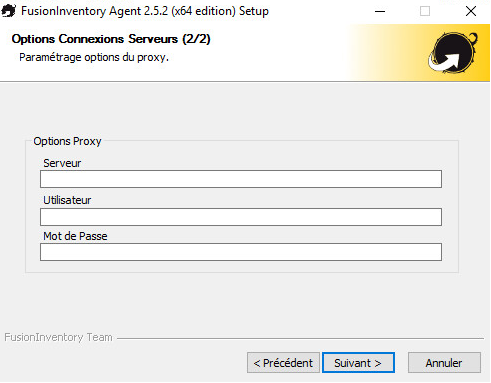Click the "FusionInventory Team" footer text

(x=58, y=337)
